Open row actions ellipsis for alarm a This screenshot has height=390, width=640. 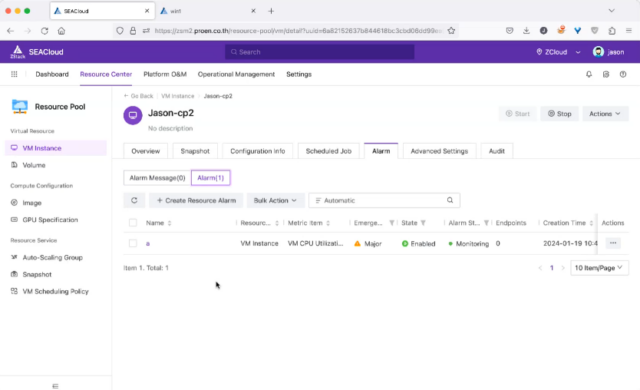(x=613, y=243)
